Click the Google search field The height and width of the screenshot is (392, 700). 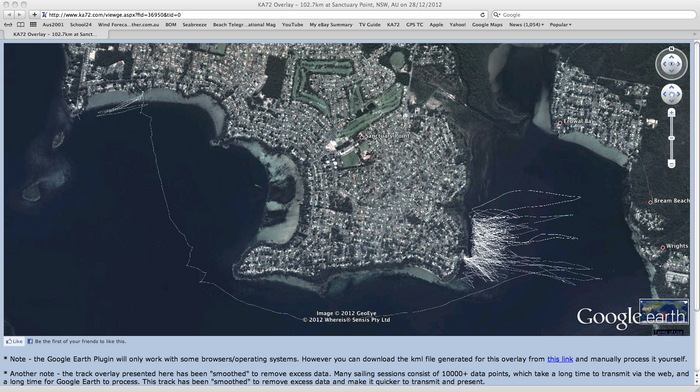593,15
